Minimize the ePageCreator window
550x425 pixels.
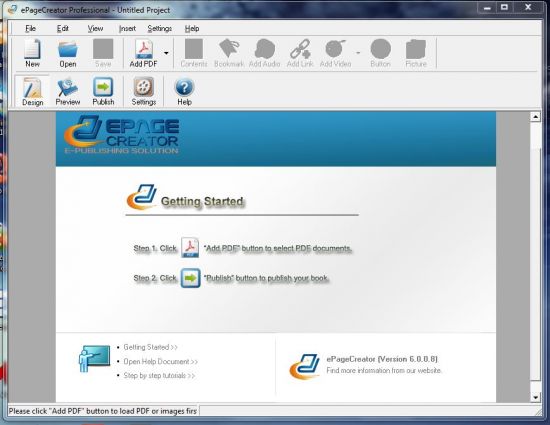pos(487,7)
